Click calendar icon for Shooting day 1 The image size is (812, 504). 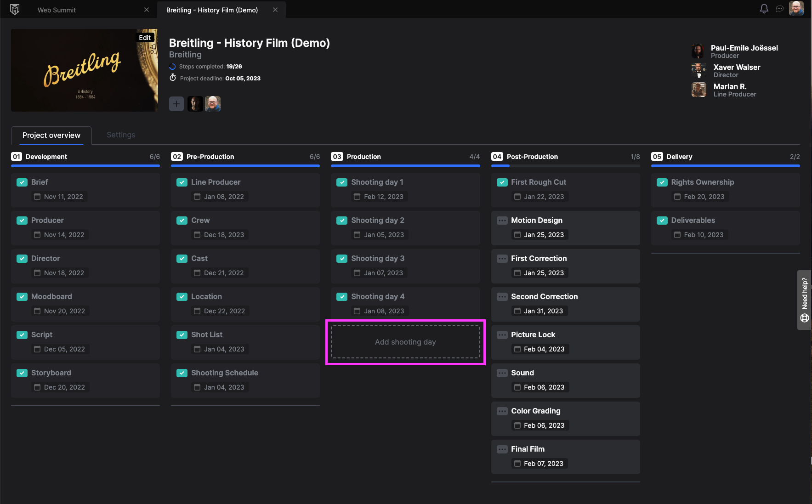(x=357, y=197)
